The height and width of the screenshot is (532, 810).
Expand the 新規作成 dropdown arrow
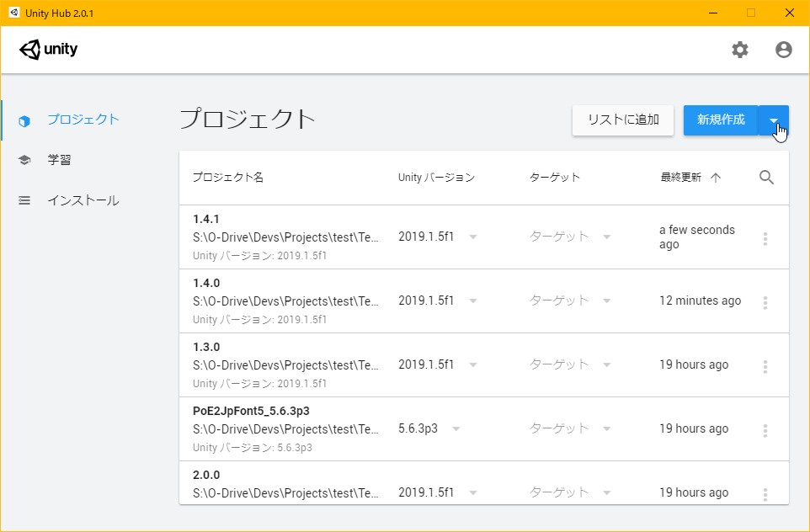773,120
